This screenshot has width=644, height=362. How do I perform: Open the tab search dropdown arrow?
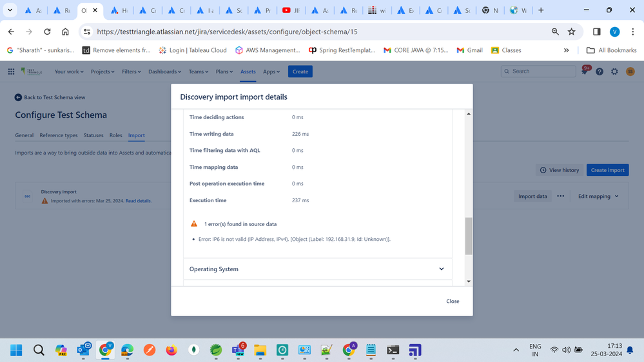tap(10, 10)
